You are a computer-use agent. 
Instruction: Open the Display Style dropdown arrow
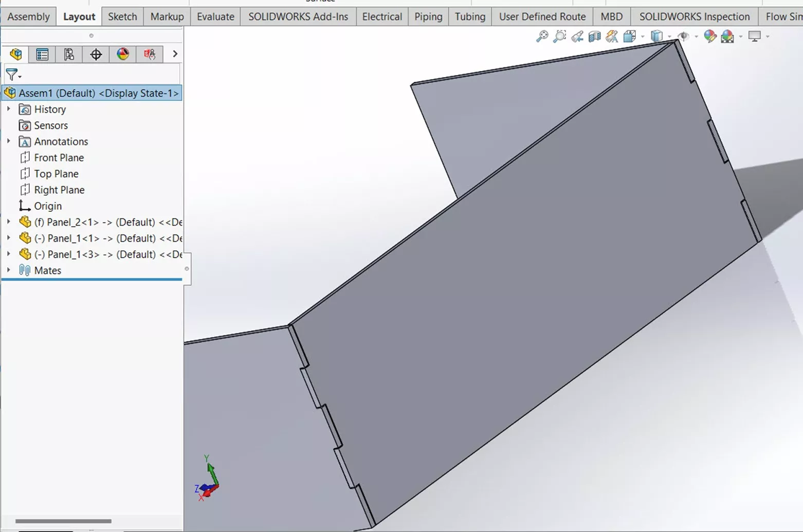tap(668, 37)
